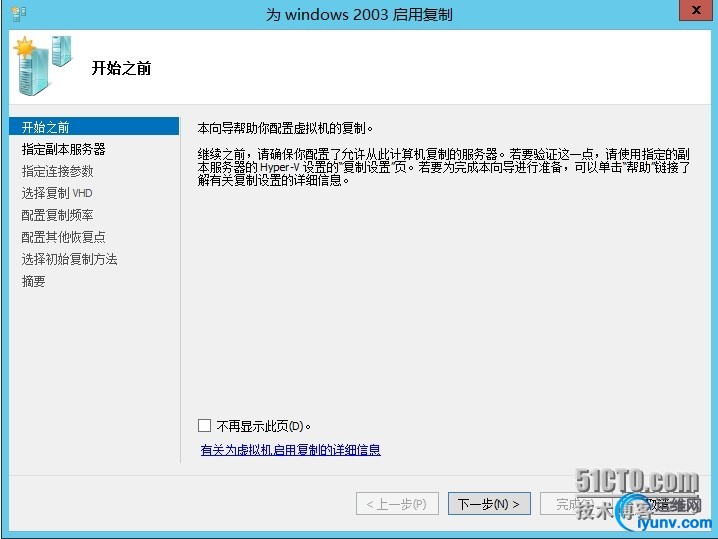Screen dimensions: 718x539
Task: Click the 完成 button
Action: pyautogui.click(x=576, y=504)
